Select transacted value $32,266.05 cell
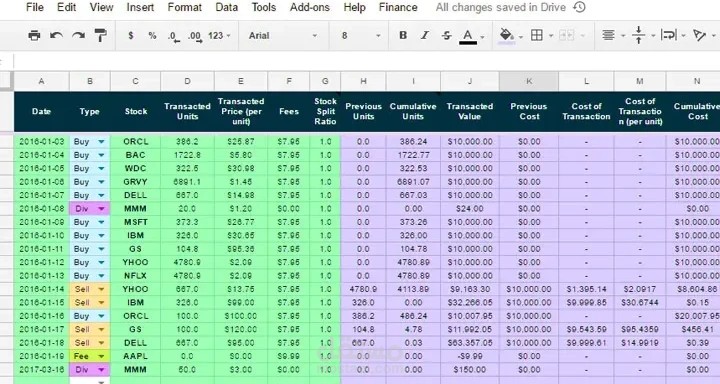The height and width of the screenshot is (384, 720). [x=470, y=303]
